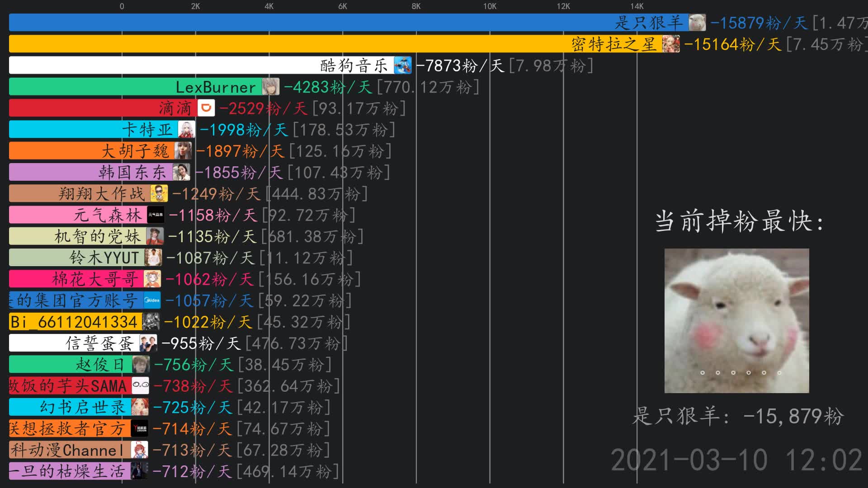The image size is (868, 488).
Task: Click the 大胡子魏 avatar icon
Action: coord(183,150)
